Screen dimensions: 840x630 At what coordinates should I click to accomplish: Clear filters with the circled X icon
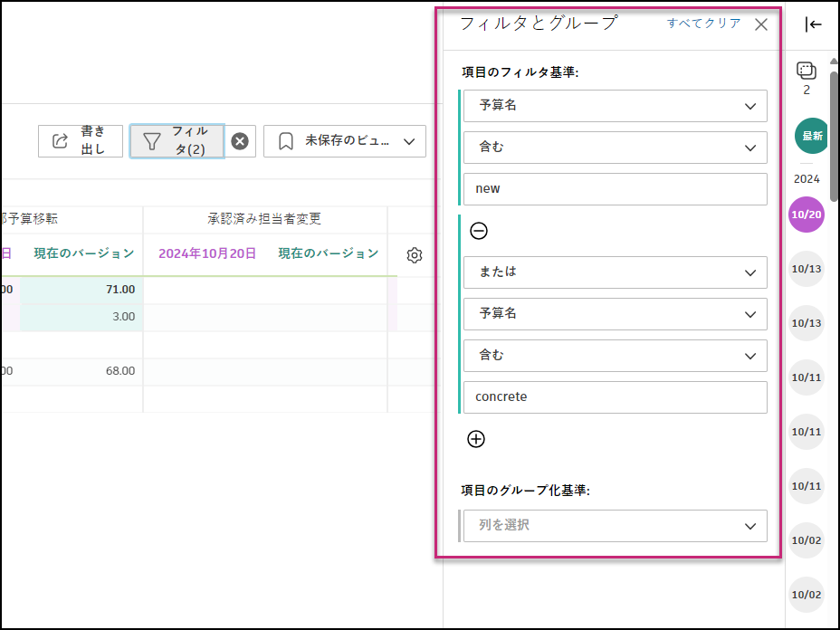[x=239, y=140]
